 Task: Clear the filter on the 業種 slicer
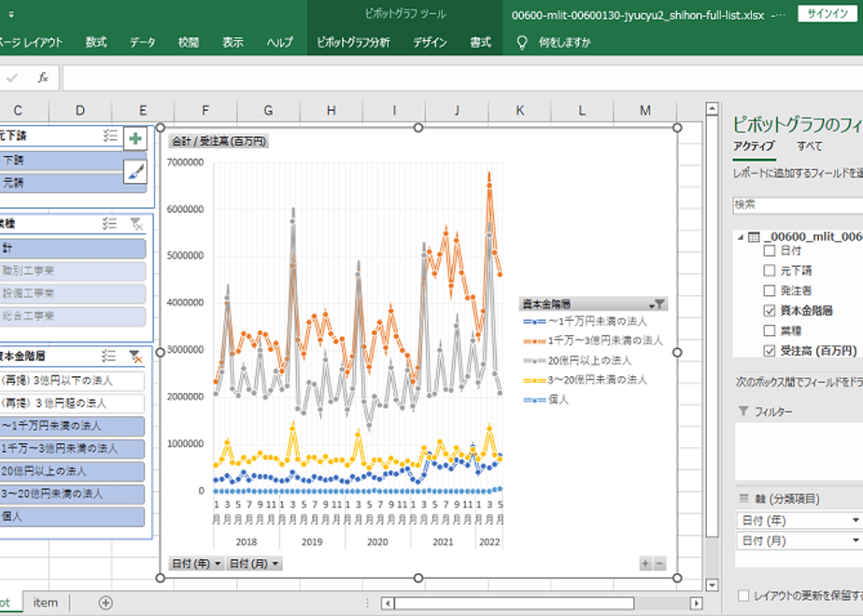coord(136,223)
